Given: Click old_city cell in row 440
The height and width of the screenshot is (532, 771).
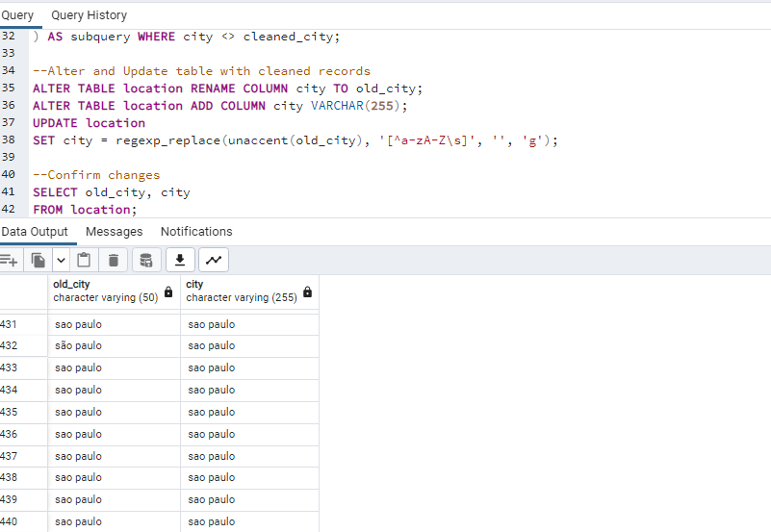Looking at the screenshot, I should 115,521.
